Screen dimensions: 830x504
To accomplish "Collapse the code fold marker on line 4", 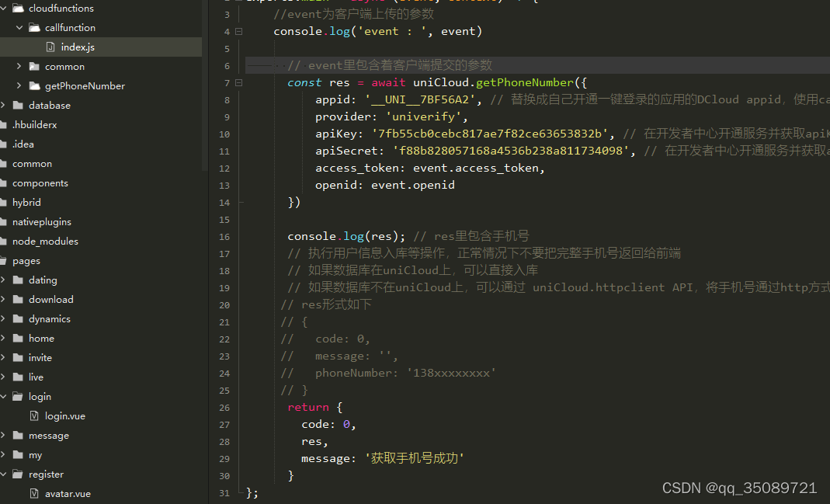I will click(x=238, y=30).
